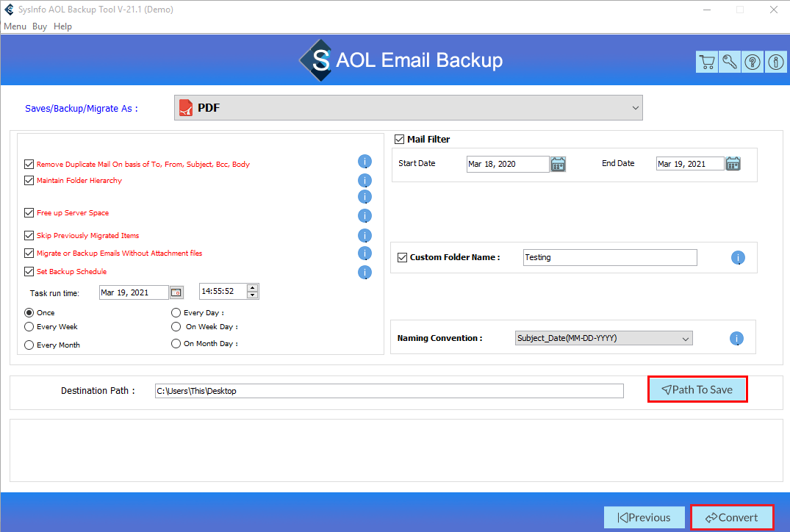Click info icon beside Naming Convention
The height and width of the screenshot is (532, 790).
pyautogui.click(x=736, y=339)
